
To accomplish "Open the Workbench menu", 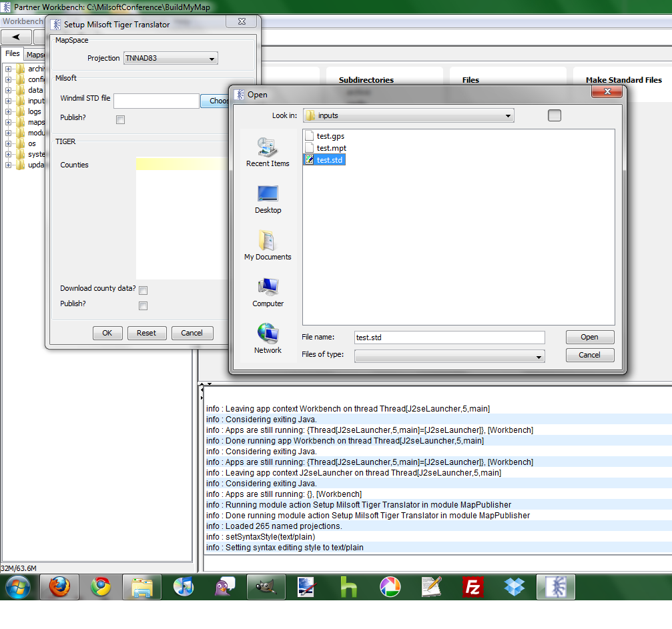I will tap(23, 21).
